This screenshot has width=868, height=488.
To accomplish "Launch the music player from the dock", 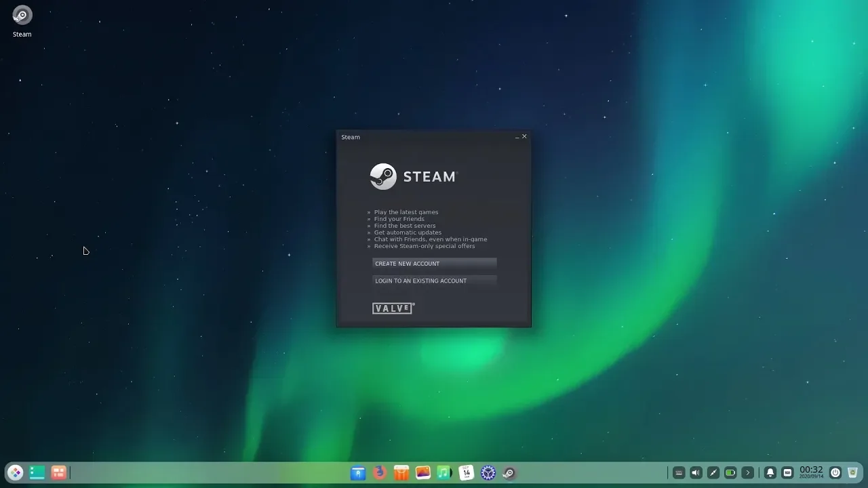I will click(445, 473).
